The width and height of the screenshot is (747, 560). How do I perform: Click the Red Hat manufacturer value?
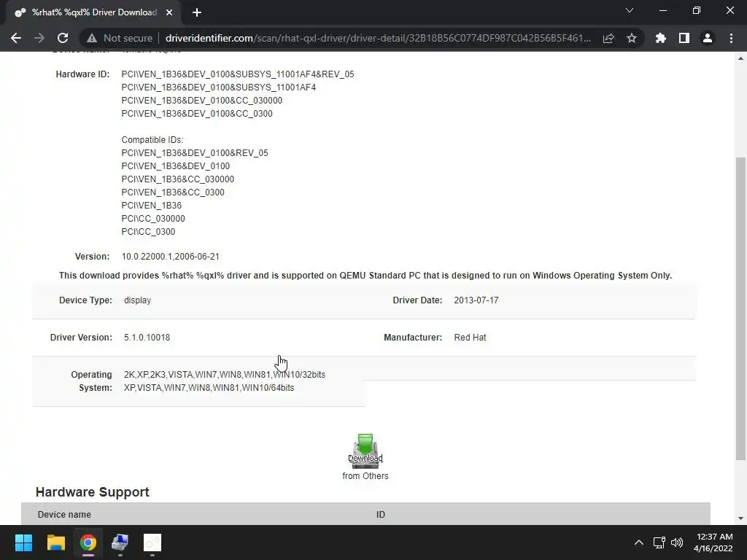[x=471, y=338]
